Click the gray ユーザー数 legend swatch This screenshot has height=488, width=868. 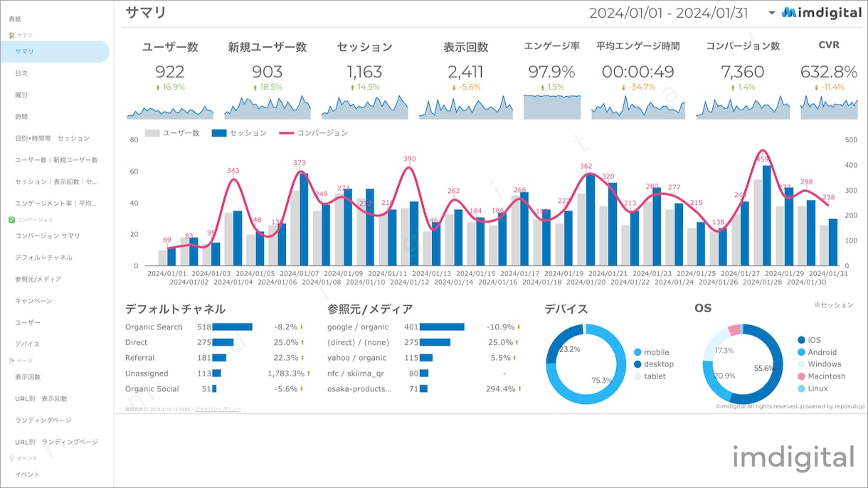click(x=152, y=133)
